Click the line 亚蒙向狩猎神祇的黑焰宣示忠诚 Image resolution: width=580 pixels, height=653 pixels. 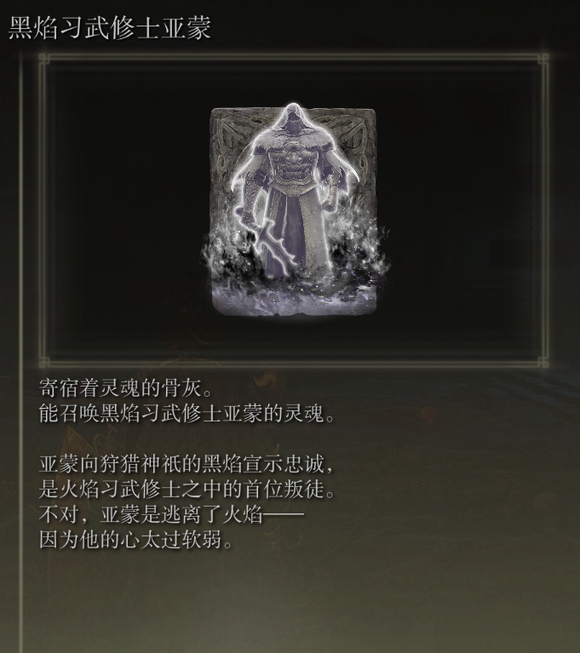coord(187,464)
